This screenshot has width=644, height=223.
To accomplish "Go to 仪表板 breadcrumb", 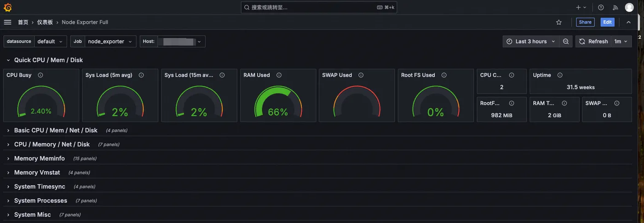I will point(45,22).
